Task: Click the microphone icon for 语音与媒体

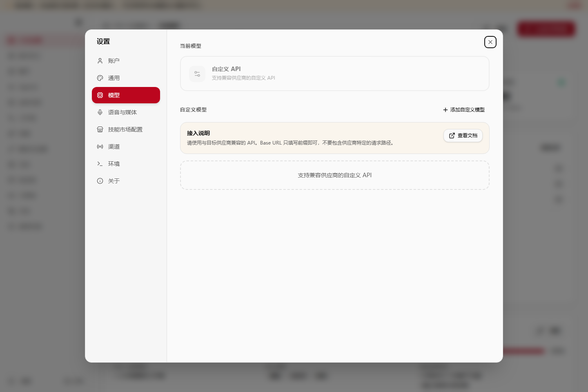Action: [100, 112]
